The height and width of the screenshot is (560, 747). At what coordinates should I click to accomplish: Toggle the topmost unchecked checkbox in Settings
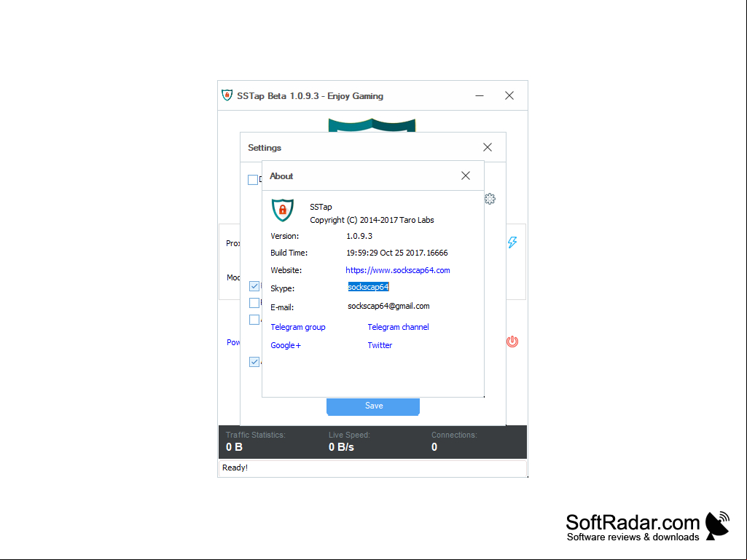click(x=253, y=180)
